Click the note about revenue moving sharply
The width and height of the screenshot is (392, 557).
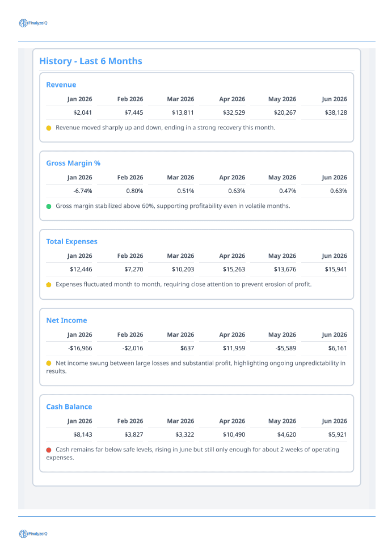coord(166,128)
